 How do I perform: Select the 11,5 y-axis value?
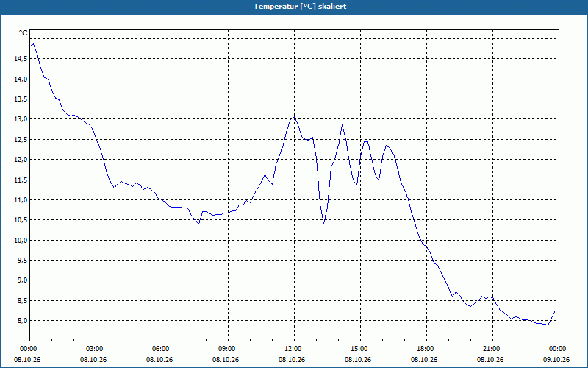[x=21, y=180]
